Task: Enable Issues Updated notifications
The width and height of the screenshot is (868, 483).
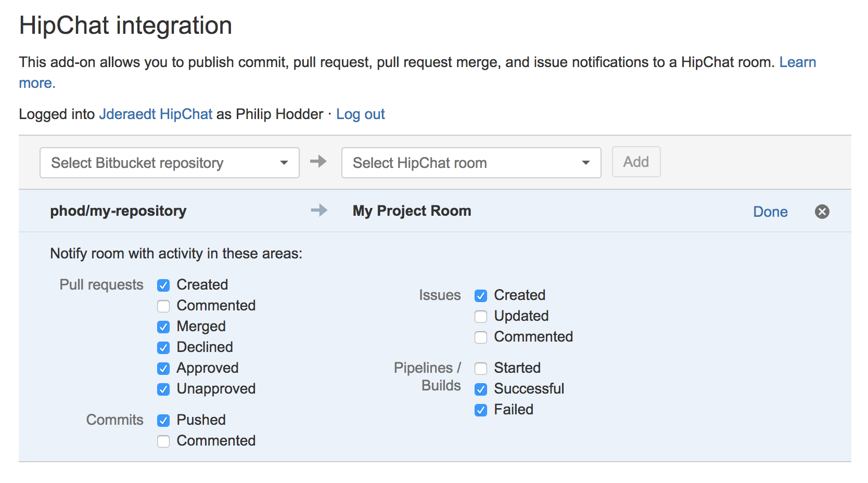Action: tap(481, 317)
